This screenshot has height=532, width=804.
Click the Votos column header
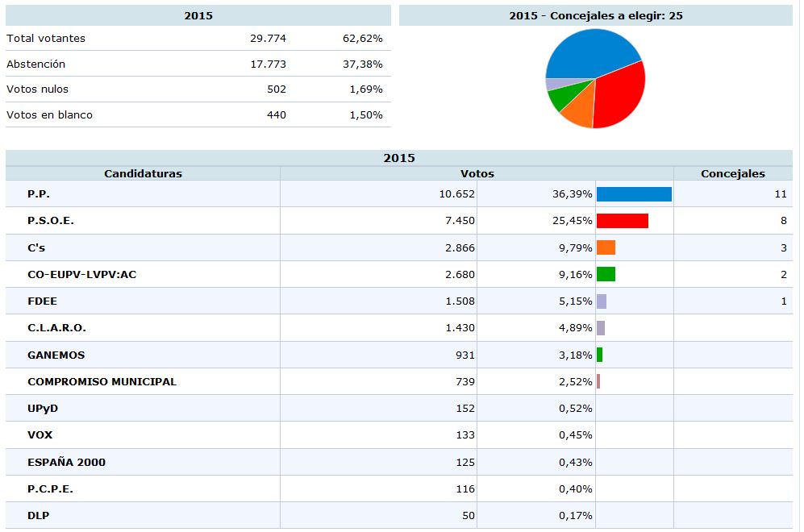tap(477, 173)
